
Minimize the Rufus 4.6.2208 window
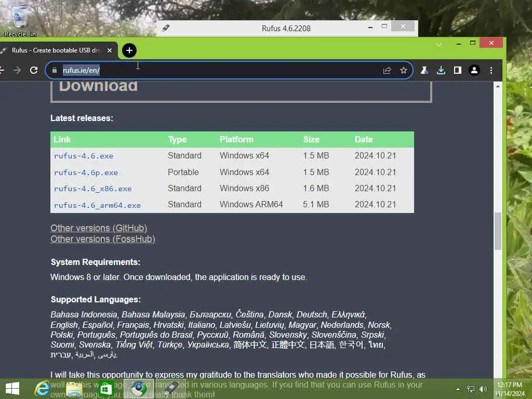click(x=370, y=27)
